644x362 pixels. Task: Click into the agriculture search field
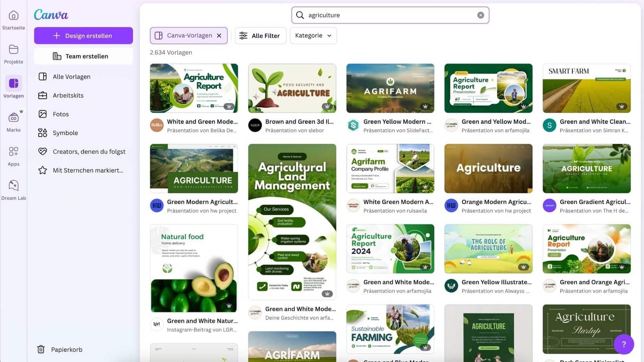389,15
